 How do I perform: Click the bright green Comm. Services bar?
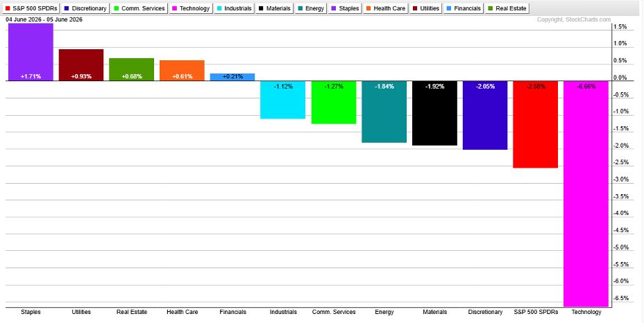(x=334, y=102)
